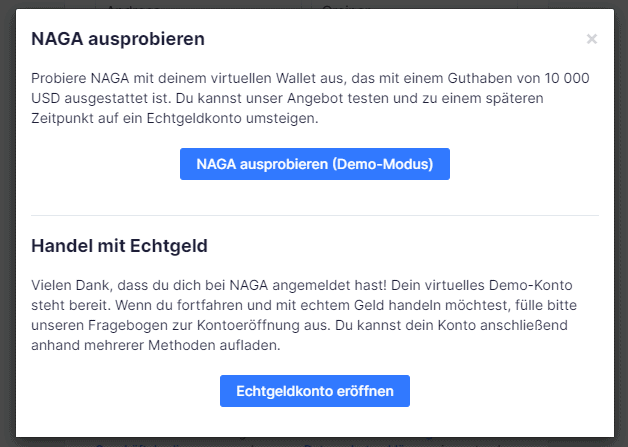
Task: Click the horizontal divider between sections
Action: click(x=314, y=215)
